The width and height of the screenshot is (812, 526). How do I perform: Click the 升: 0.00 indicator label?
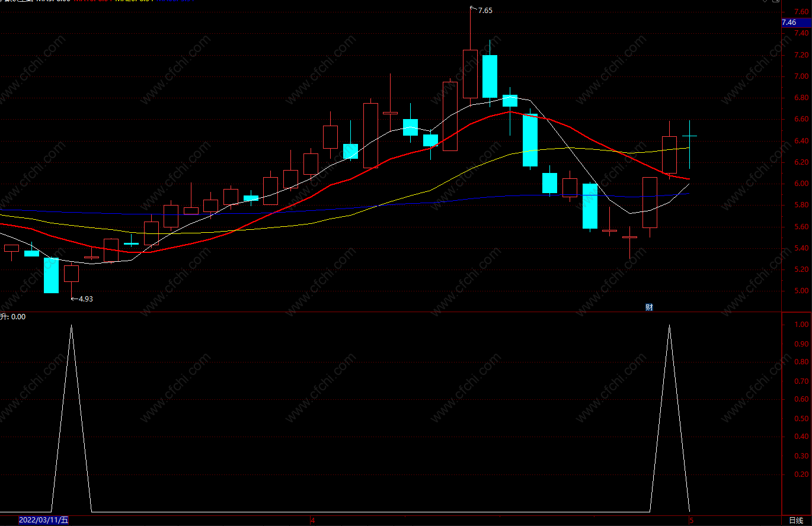(x=13, y=317)
